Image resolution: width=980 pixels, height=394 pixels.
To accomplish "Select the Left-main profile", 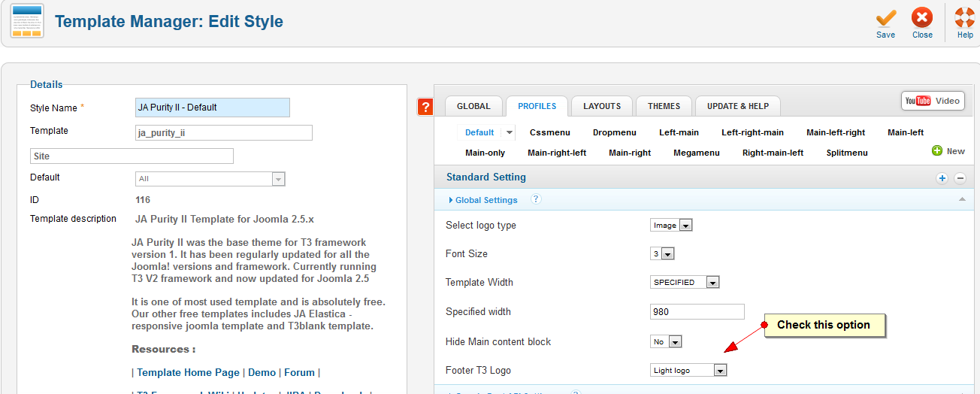I will (679, 132).
